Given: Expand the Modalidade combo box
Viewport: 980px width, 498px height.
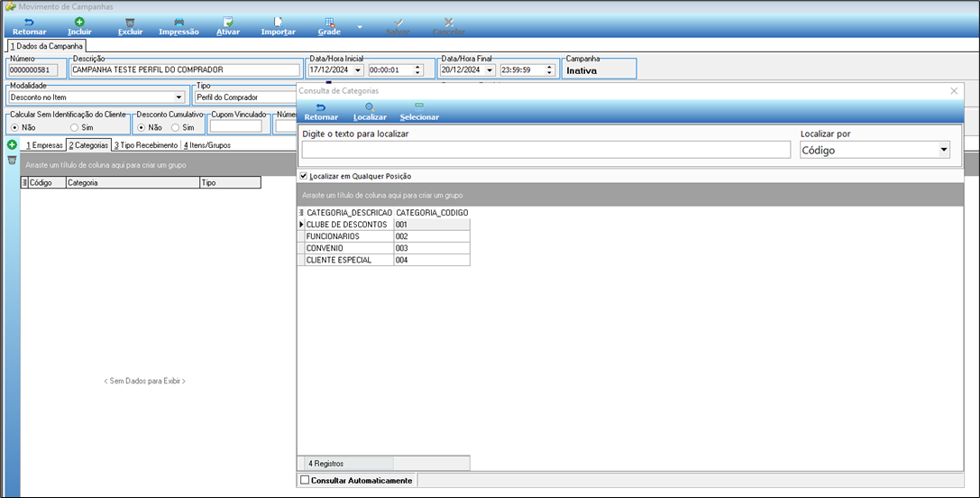Looking at the screenshot, I should pos(179,97).
